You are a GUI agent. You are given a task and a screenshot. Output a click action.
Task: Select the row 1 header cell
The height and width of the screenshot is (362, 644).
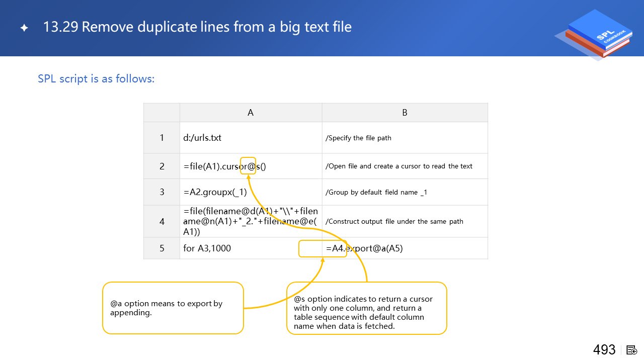[x=162, y=137]
